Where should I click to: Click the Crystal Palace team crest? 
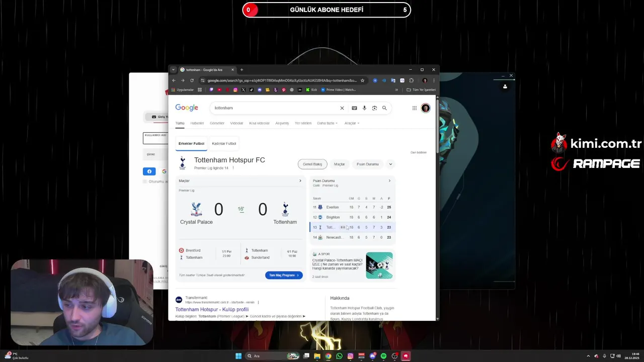click(196, 209)
